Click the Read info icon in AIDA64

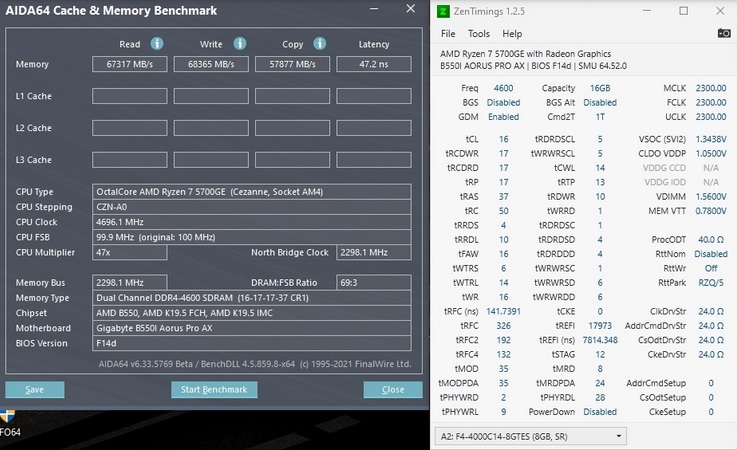pos(157,44)
